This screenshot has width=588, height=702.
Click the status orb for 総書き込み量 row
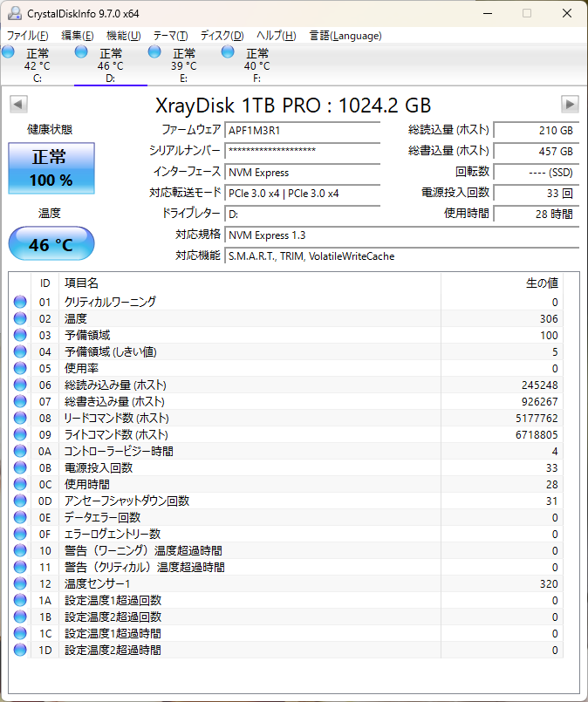tap(20, 401)
